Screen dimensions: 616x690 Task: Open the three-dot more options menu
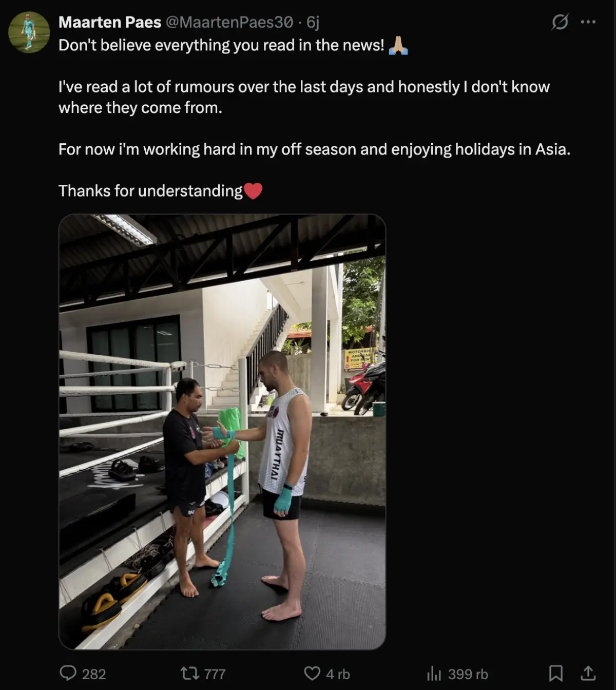(588, 22)
